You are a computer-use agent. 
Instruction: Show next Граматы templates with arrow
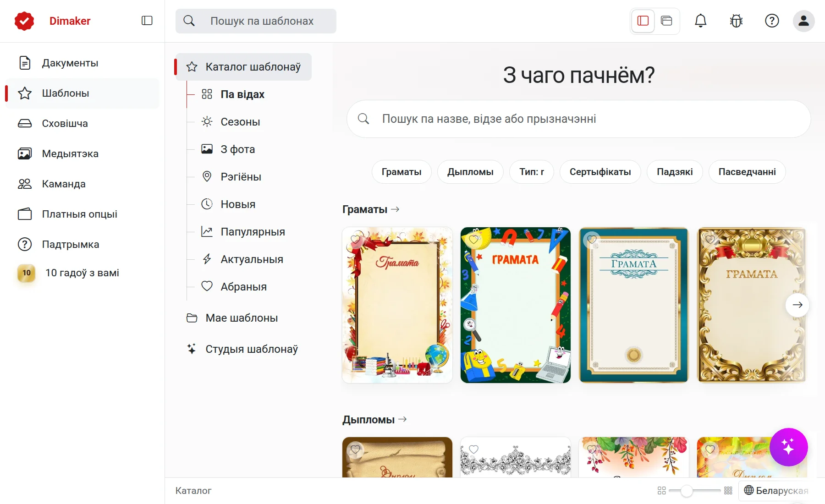pos(797,305)
